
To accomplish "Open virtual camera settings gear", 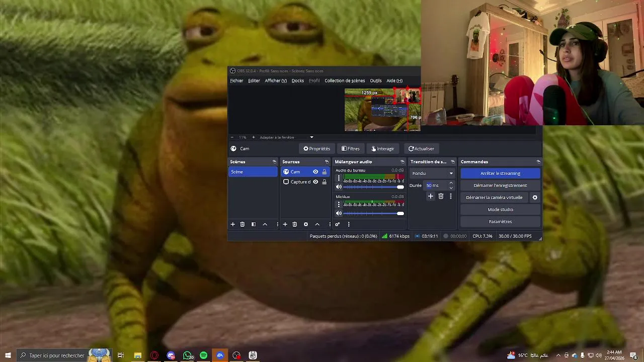I will [x=535, y=198].
